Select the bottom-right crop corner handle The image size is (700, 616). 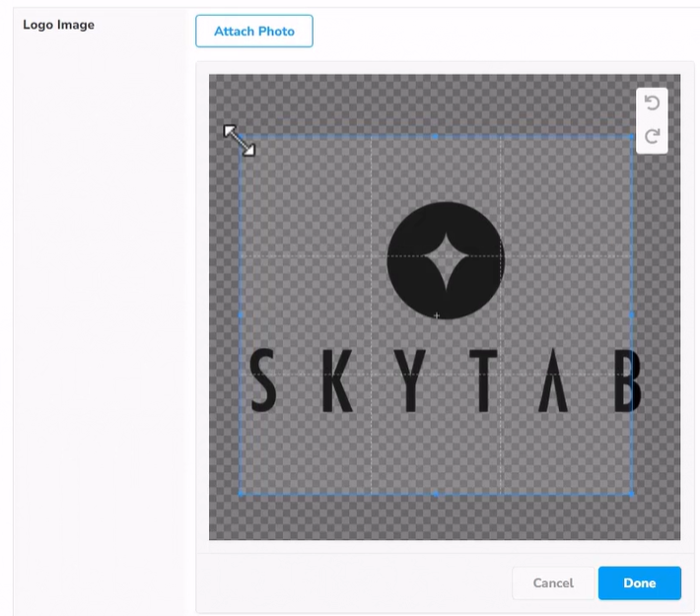[631, 494]
